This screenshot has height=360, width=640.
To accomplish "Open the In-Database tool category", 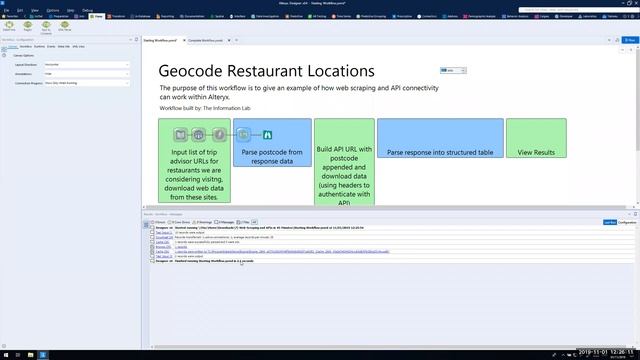I will pos(140,16).
